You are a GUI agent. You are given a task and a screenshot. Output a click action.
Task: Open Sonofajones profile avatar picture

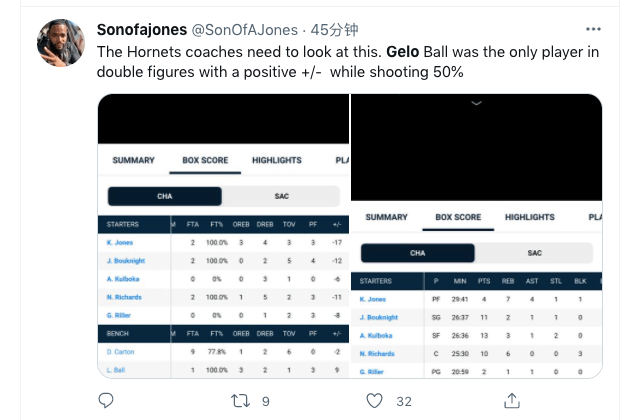pyautogui.click(x=61, y=43)
